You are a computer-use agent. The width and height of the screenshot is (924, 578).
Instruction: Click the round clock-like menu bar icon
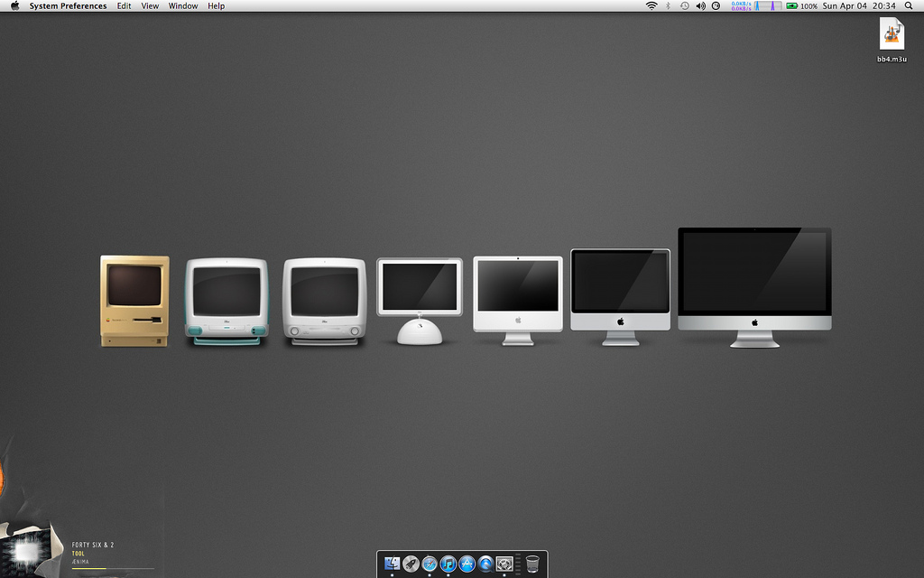[716, 6]
